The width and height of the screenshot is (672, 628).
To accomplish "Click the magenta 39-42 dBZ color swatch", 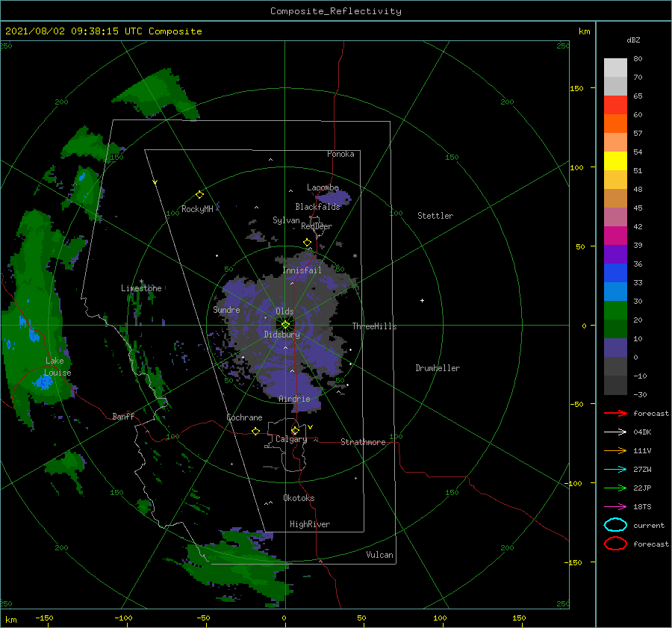I will coord(615,236).
